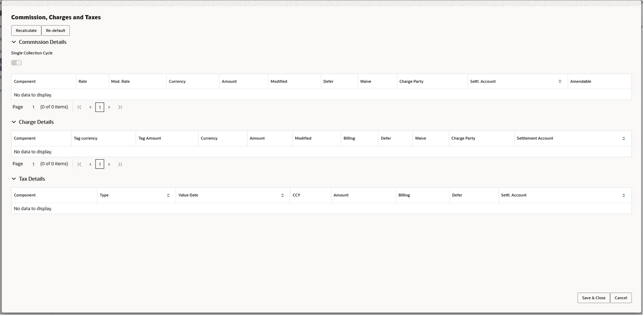The image size is (644, 316).
Task: Sort the Type column in Tax Details
Action: (x=168, y=195)
